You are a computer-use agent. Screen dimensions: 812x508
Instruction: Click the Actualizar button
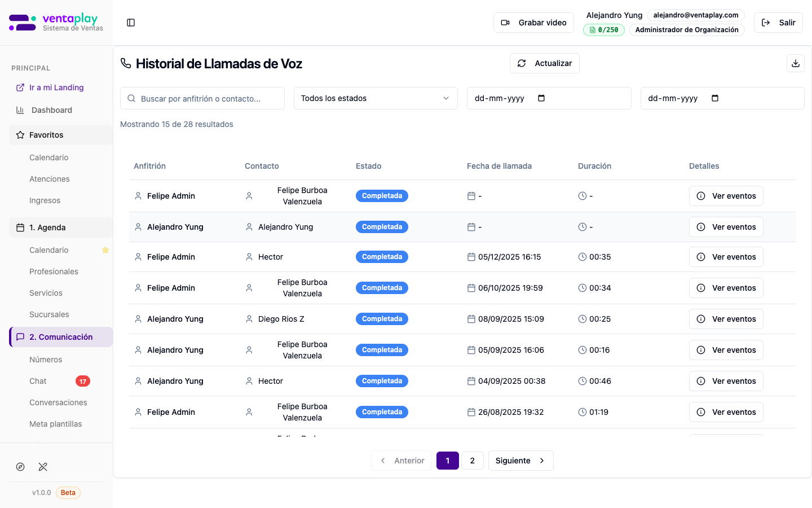(x=544, y=63)
